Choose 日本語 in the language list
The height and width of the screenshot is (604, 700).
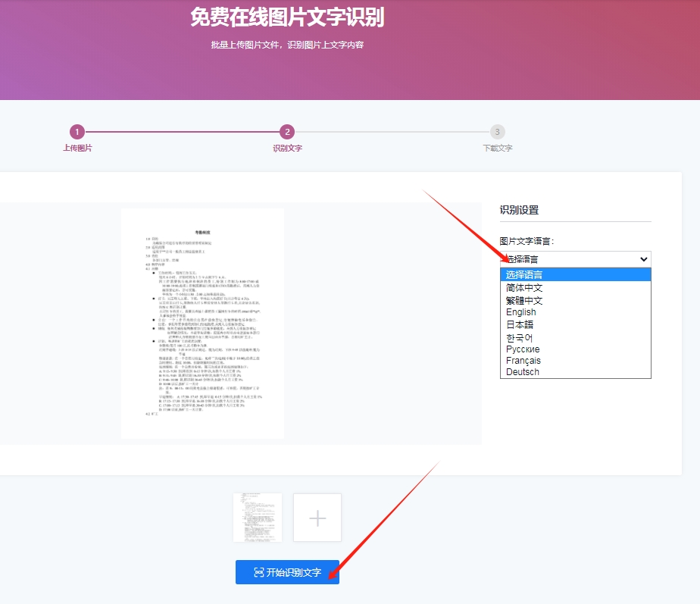click(575, 324)
